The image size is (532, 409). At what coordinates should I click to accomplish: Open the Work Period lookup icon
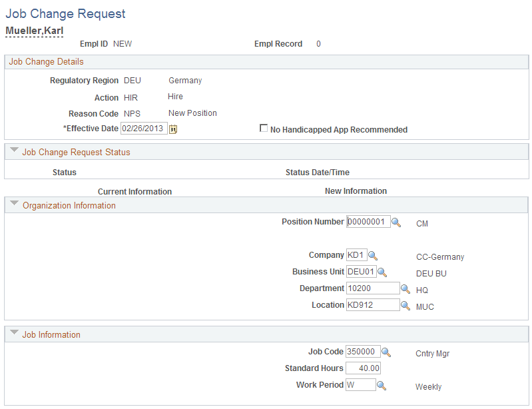[382, 385]
